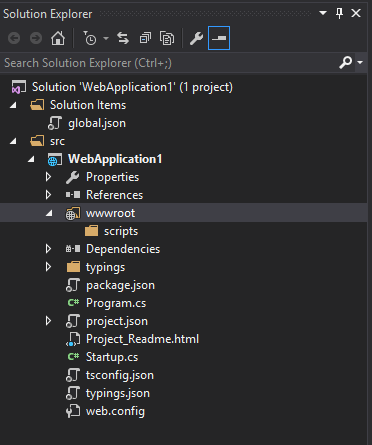Collapse All tree nodes
372x445 pixels.
[x=145, y=38]
